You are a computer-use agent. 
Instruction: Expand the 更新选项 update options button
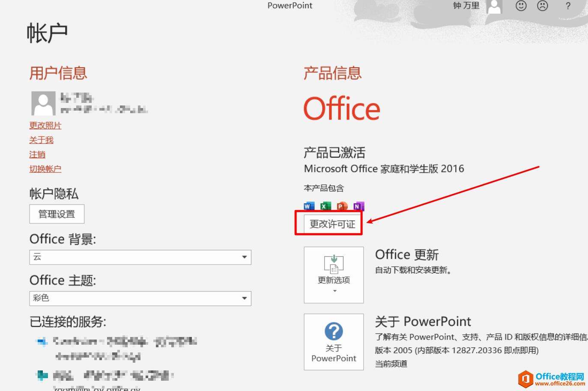[x=334, y=275]
